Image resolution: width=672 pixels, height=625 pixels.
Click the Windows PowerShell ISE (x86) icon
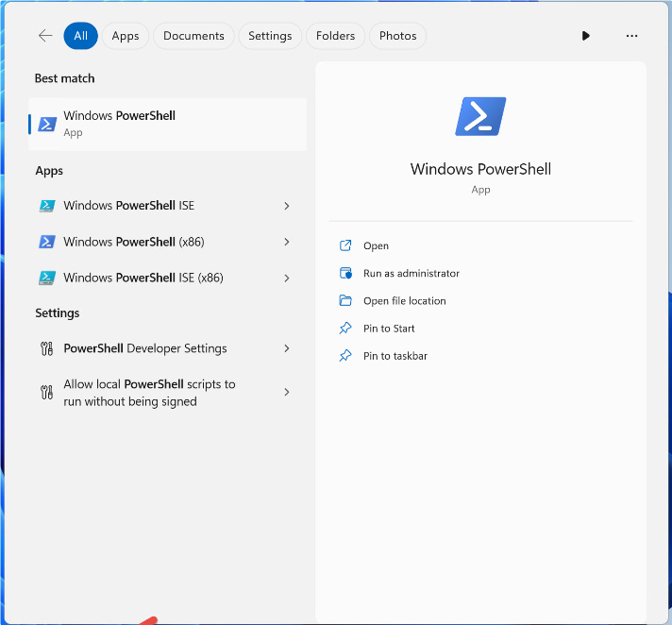point(46,278)
